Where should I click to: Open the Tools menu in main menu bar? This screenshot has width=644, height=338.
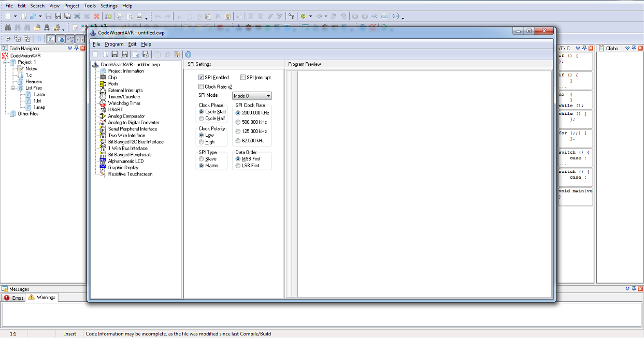coord(90,6)
